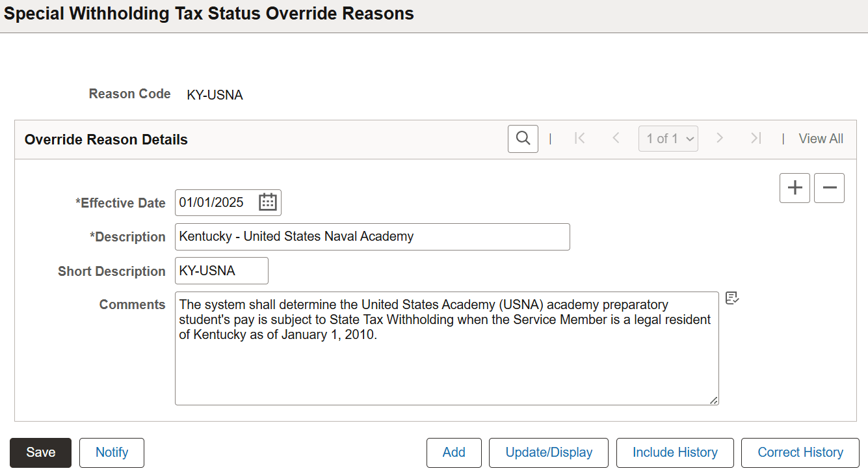Open the search lookup in Override Reason Details
Viewport: 868px width, 475px height.
click(523, 138)
